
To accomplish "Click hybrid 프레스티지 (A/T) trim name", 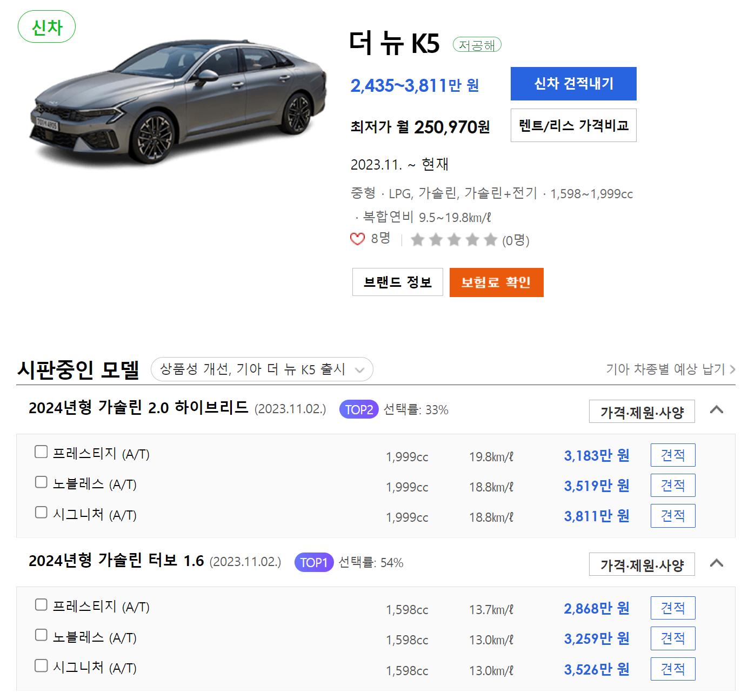I will [101, 454].
